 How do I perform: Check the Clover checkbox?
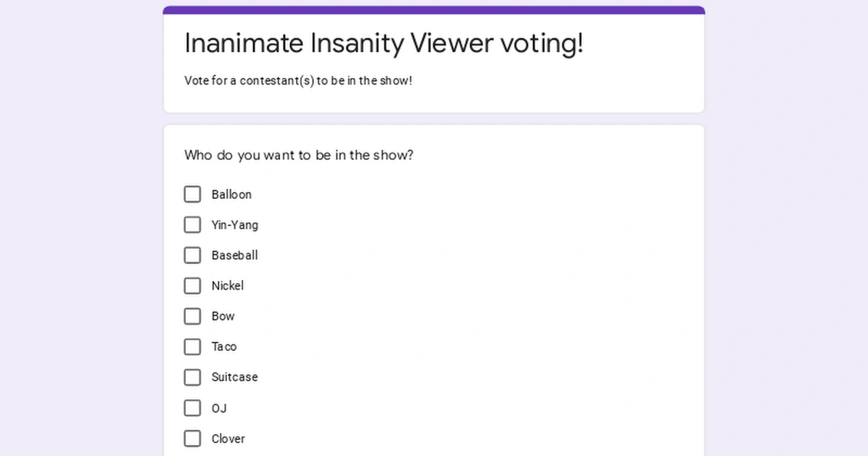(192, 438)
